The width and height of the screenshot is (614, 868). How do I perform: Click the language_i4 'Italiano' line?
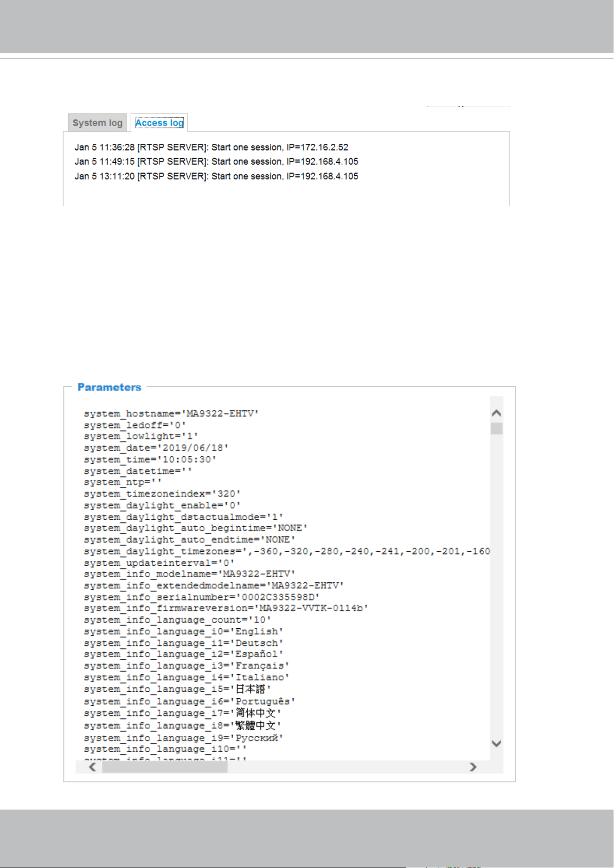186,677
